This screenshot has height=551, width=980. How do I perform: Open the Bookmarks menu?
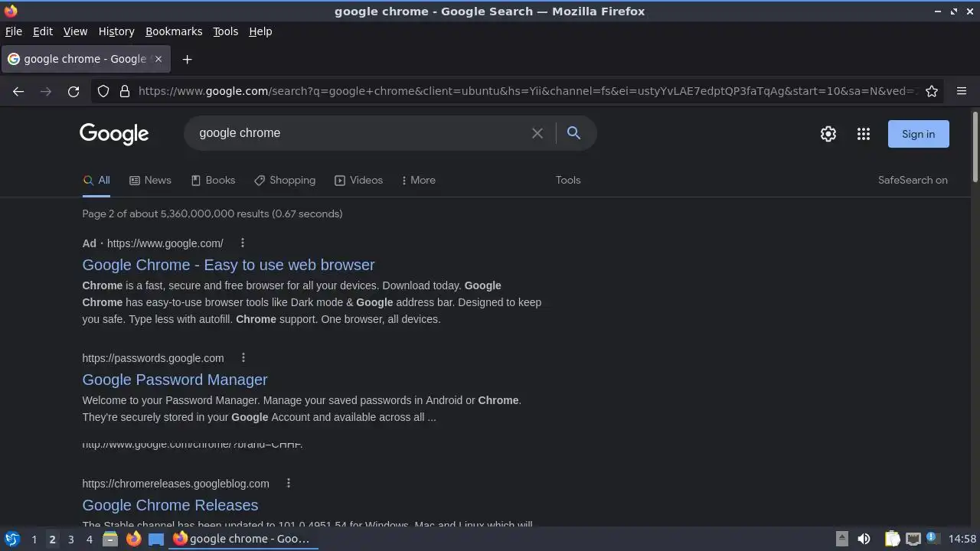click(174, 31)
